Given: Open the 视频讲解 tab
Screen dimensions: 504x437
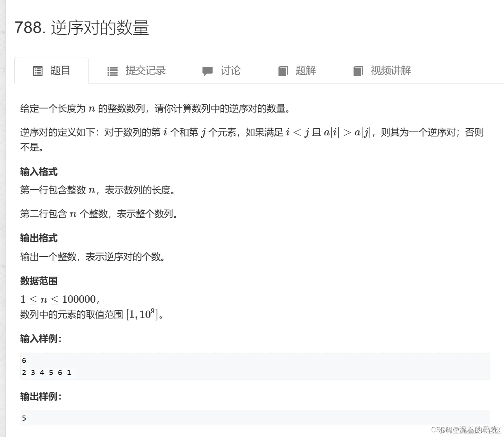Looking at the screenshot, I should pos(390,71).
